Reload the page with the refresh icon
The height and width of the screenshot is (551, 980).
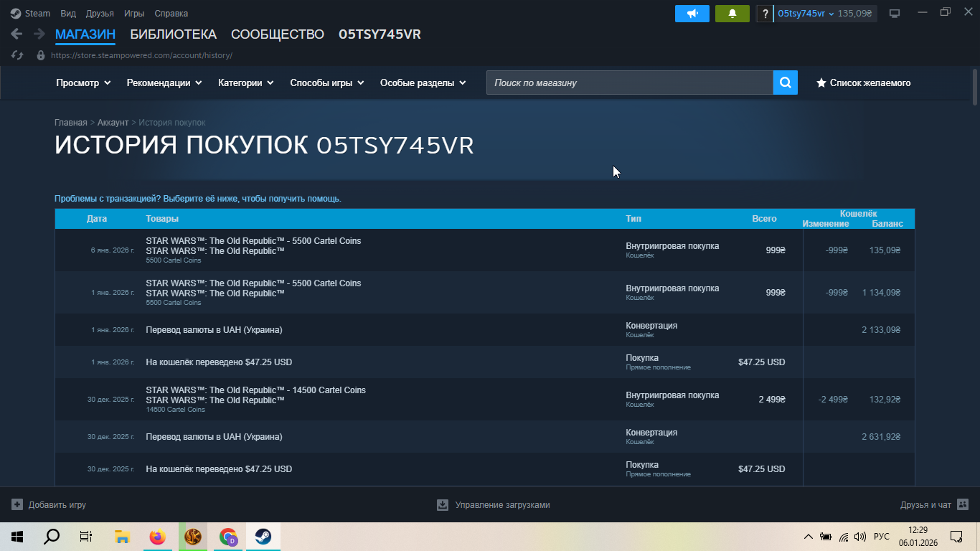tap(17, 55)
